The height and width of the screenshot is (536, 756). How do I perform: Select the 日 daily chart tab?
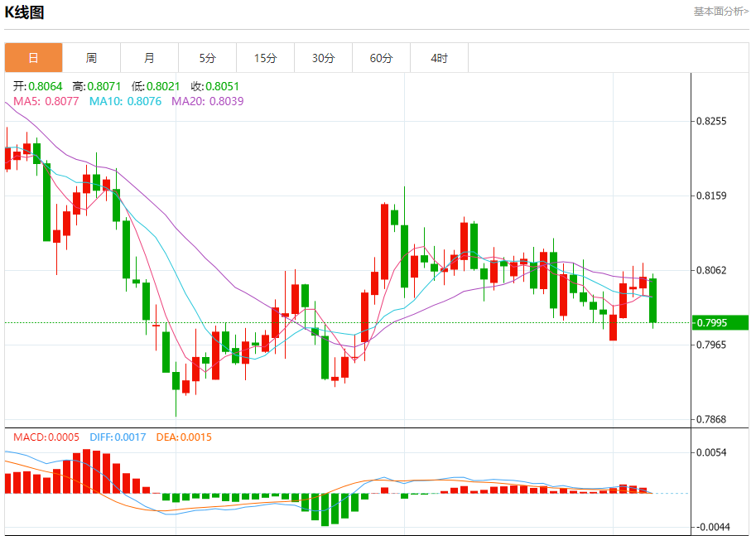pos(33,58)
